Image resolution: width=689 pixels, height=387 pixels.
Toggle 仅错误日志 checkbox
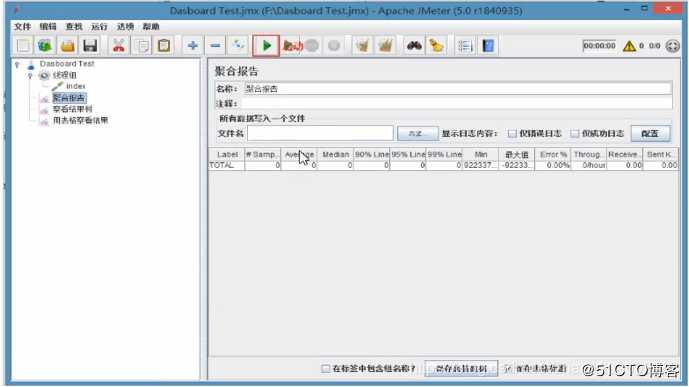pos(512,134)
